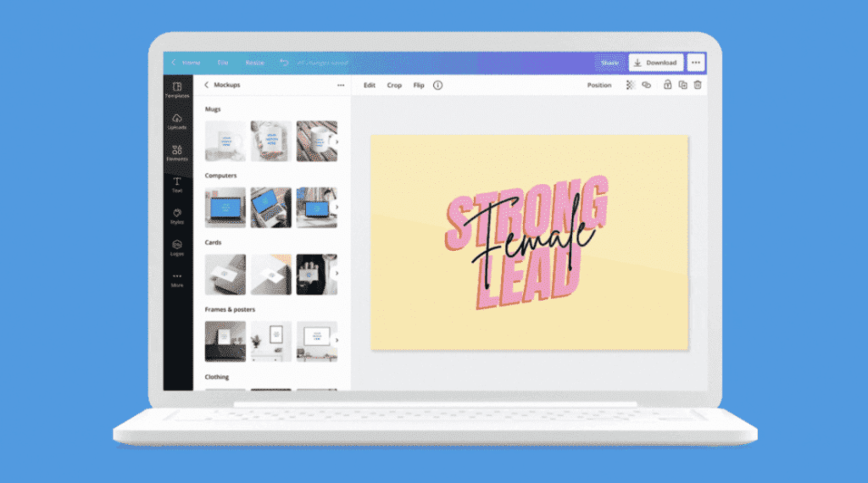Click the Download button
This screenshot has height=483, width=868.
coord(656,63)
